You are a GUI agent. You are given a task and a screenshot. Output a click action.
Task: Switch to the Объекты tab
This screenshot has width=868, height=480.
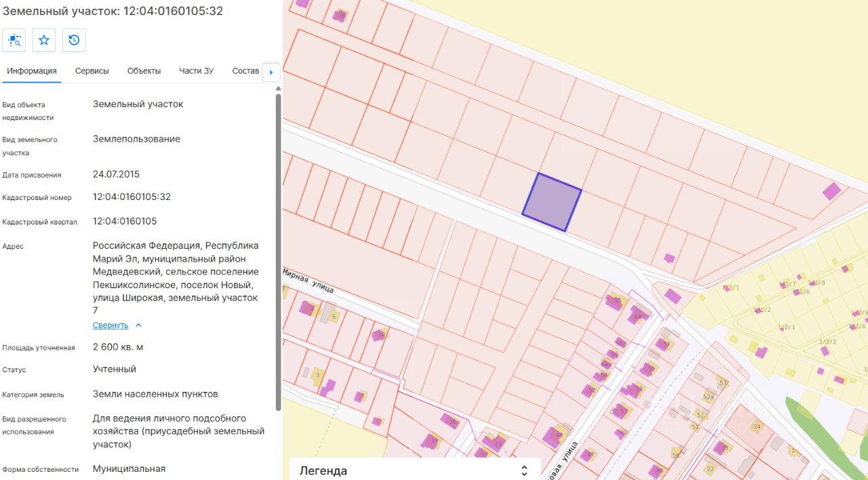pyautogui.click(x=144, y=71)
